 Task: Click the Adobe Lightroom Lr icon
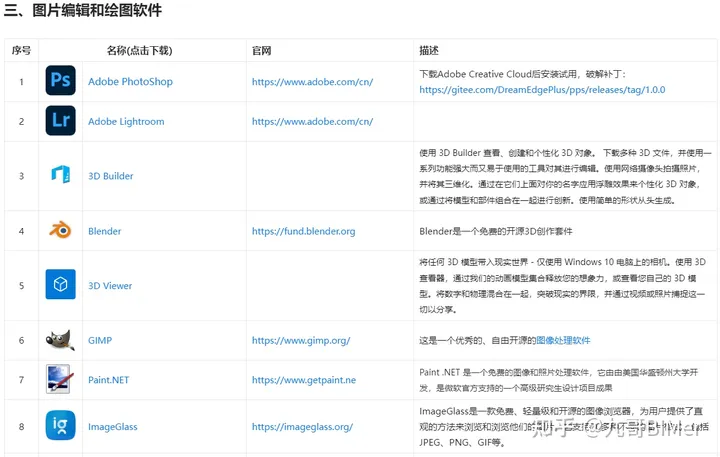point(61,120)
